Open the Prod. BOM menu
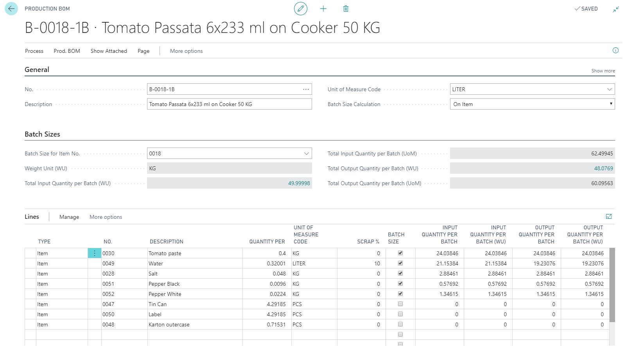Viewport: 644px width, 346px height. (x=67, y=51)
